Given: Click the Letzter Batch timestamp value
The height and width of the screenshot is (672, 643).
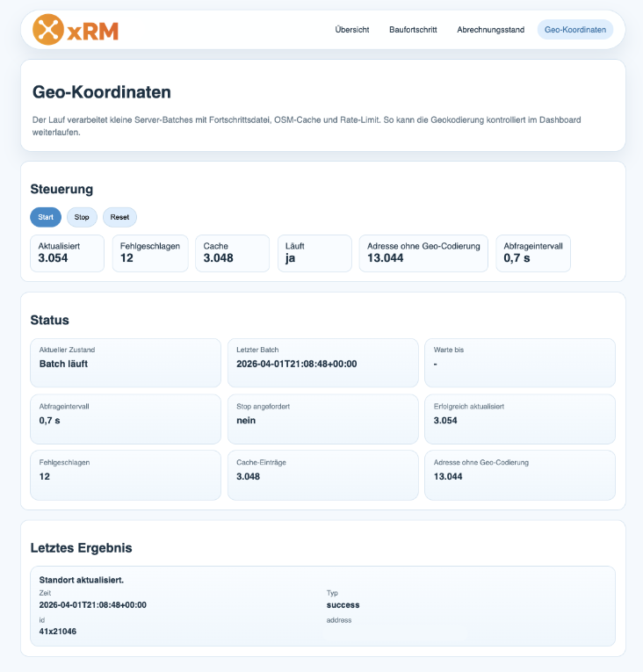Looking at the screenshot, I should point(297,364).
